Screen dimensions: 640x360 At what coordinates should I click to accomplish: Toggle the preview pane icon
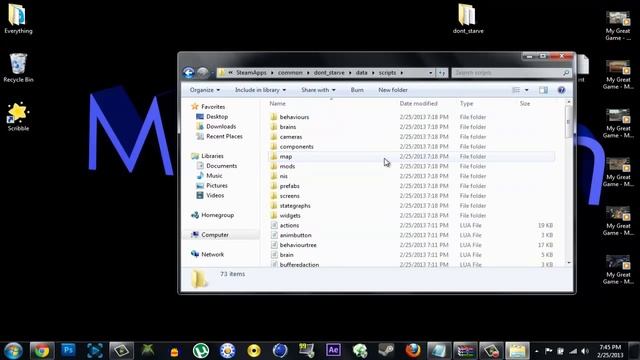(543, 90)
